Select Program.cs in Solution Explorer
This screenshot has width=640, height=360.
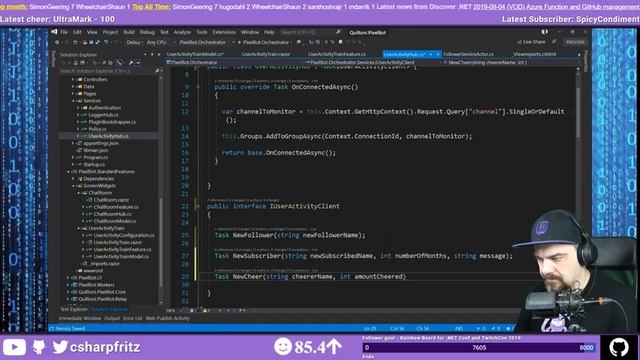tap(96, 157)
